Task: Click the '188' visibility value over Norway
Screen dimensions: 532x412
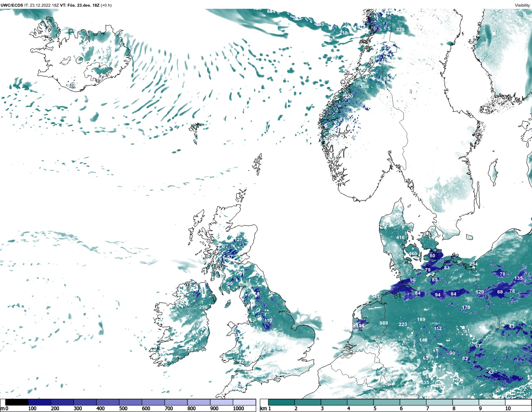Action: click(x=365, y=87)
